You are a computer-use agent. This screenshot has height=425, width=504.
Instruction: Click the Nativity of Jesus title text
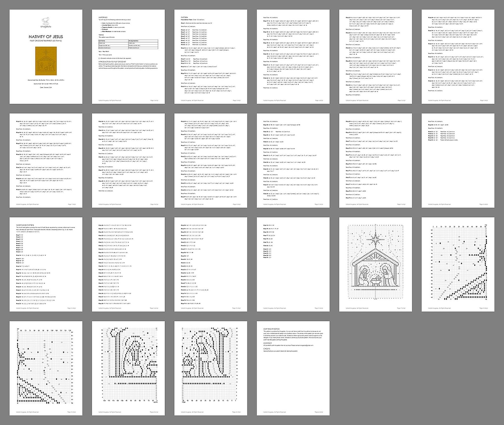(46, 37)
